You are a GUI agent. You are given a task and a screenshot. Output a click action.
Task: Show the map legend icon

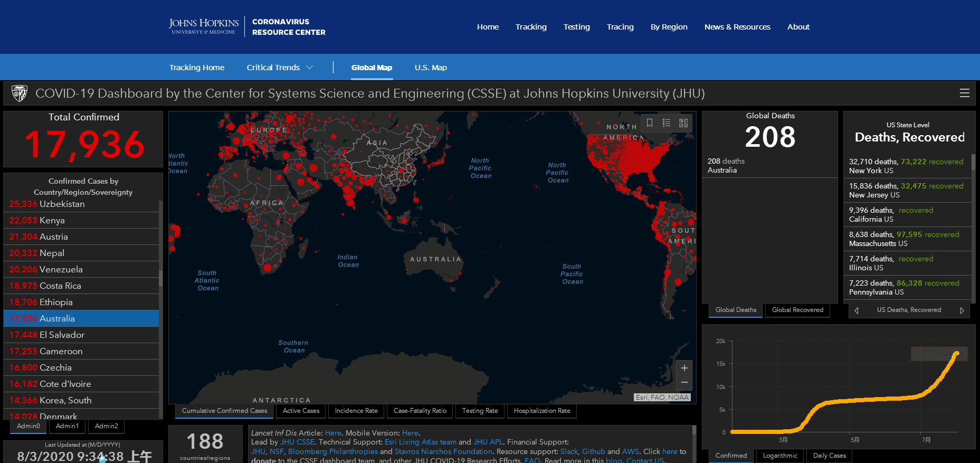pyautogui.click(x=667, y=123)
